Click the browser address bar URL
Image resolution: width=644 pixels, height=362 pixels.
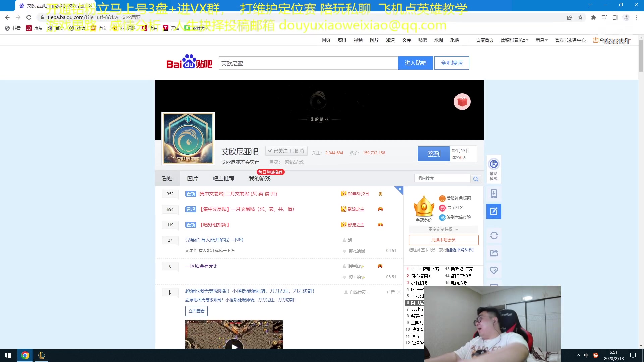point(94,17)
